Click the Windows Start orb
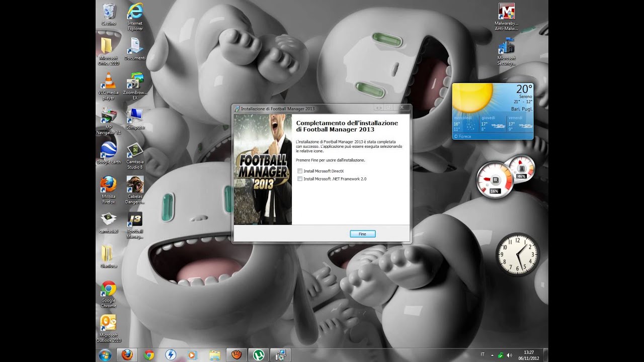This screenshot has width=644, height=362. 105,355
